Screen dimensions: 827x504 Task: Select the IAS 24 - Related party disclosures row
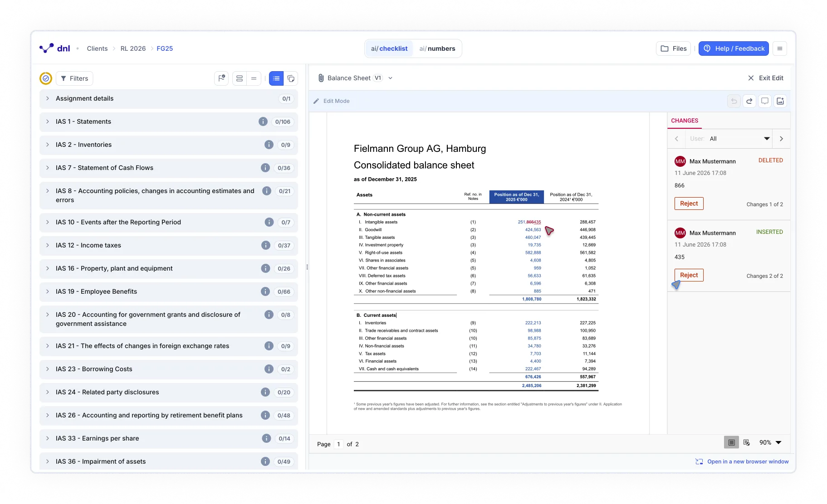click(x=169, y=393)
